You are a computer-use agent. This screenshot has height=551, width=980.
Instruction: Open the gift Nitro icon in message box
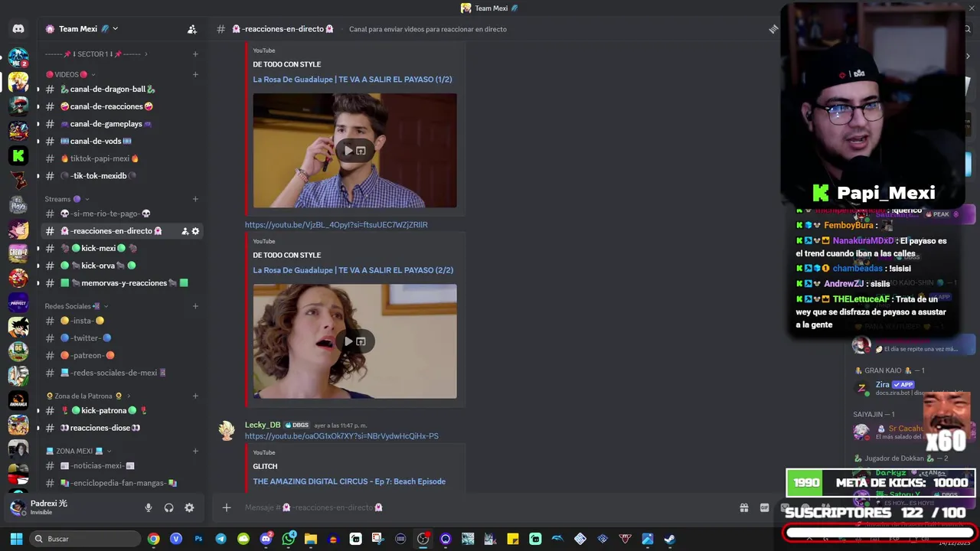pos(743,507)
